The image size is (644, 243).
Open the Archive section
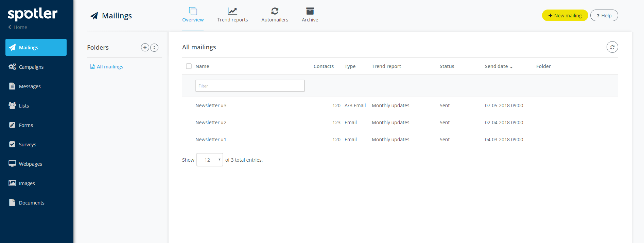[x=310, y=15]
